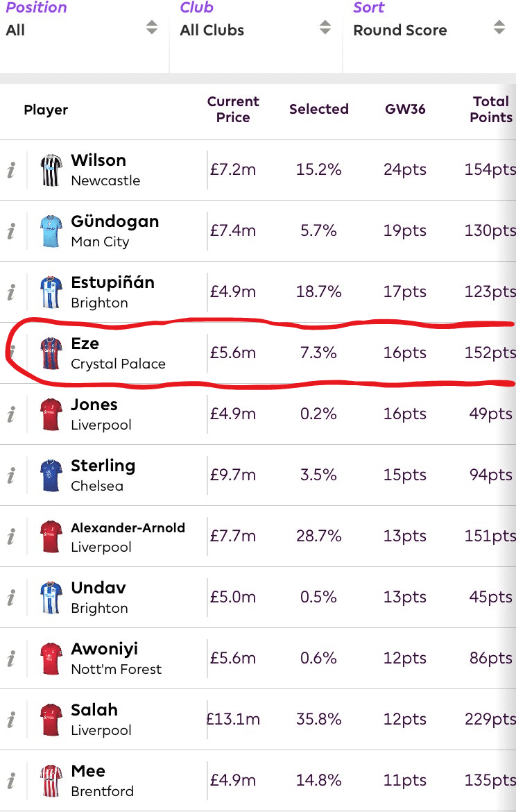The width and height of the screenshot is (516, 812).
Task: Expand the Club dropdown showing All Clubs
Action: (255, 29)
